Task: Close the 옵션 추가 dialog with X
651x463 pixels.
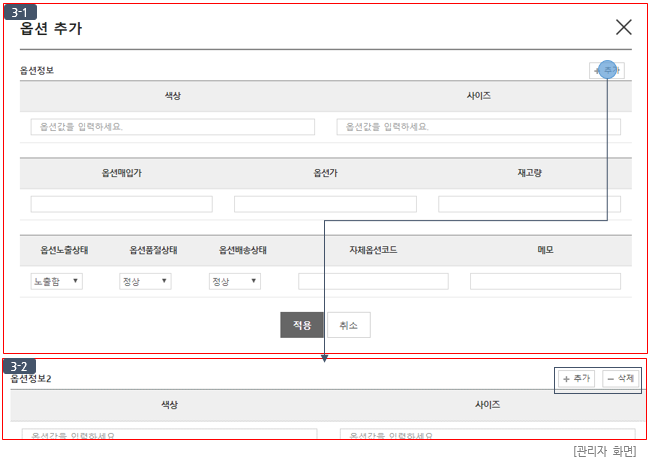Action: [623, 27]
